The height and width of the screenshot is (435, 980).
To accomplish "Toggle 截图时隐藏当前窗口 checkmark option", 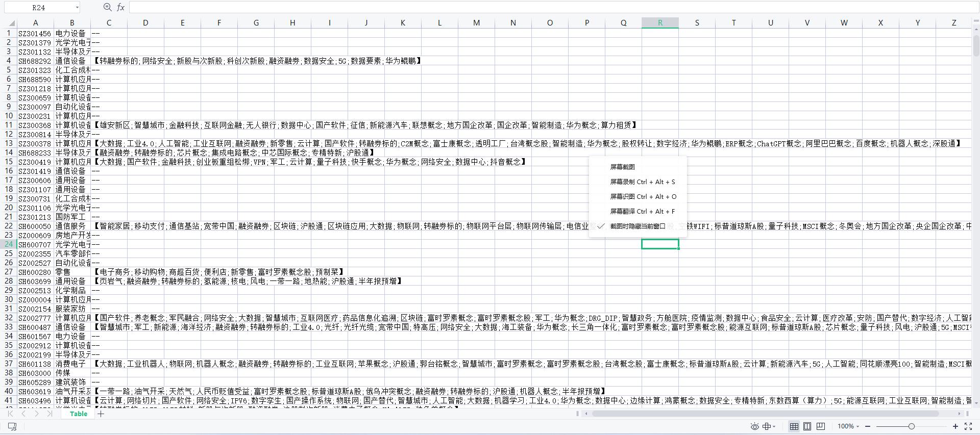I will pos(638,226).
